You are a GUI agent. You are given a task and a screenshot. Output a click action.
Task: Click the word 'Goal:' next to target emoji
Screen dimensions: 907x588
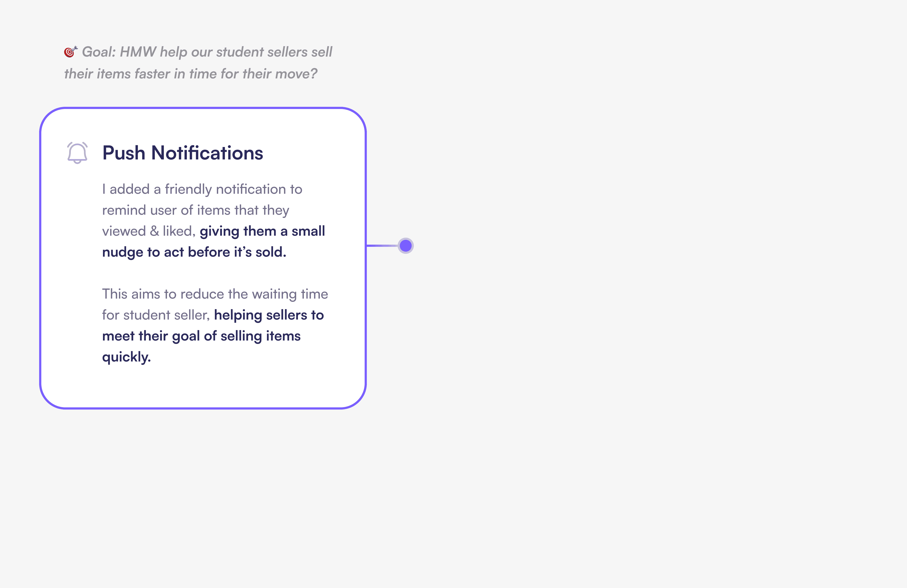pyautogui.click(x=99, y=52)
